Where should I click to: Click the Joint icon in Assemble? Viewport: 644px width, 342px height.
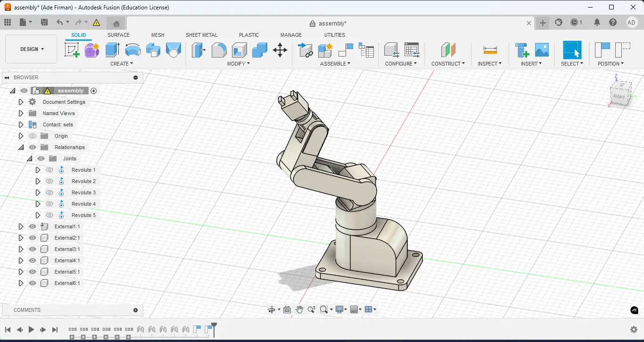[306, 50]
